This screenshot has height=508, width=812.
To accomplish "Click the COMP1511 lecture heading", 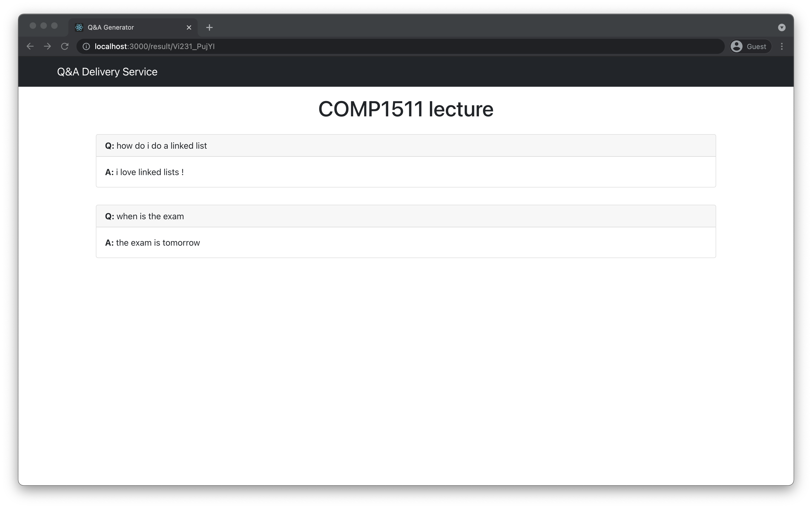I will tap(406, 109).
